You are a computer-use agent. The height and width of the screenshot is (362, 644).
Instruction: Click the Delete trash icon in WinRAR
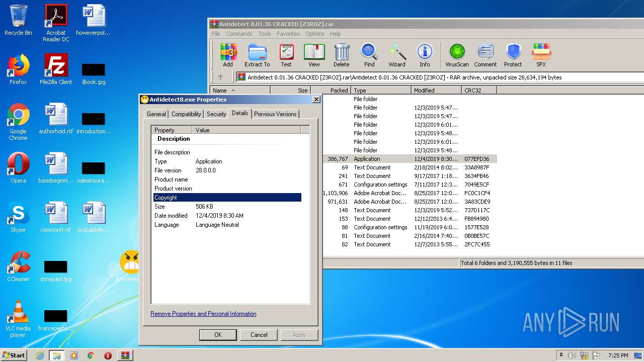[341, 55]
